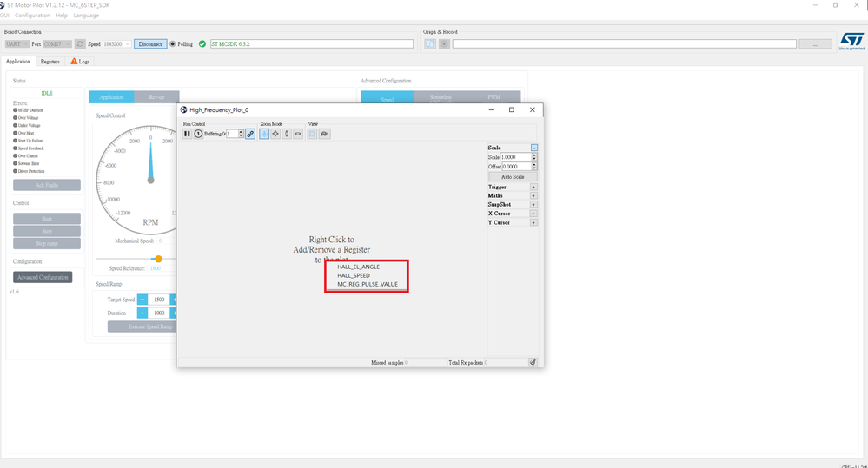Click the clear icon at plot window bottom

(533, 362)
